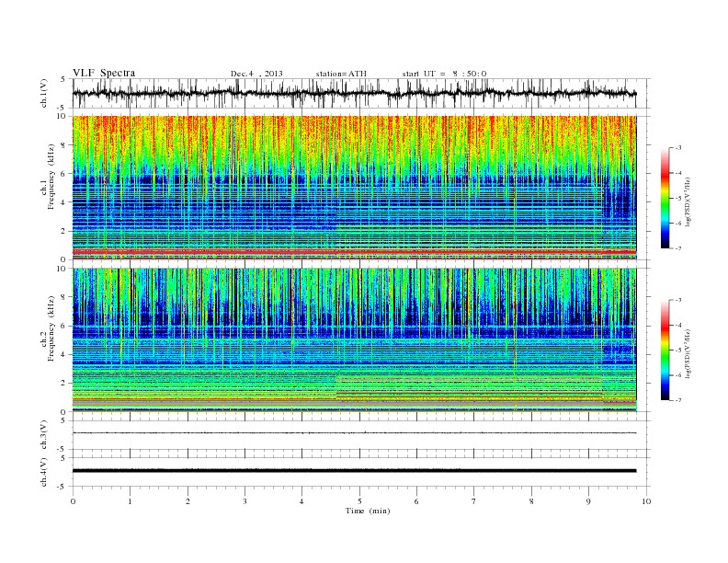Click the "ch.3(V)" axis label
Viewport: 728px width, 563px height.
pyautogui.click(x=44, y=435)
